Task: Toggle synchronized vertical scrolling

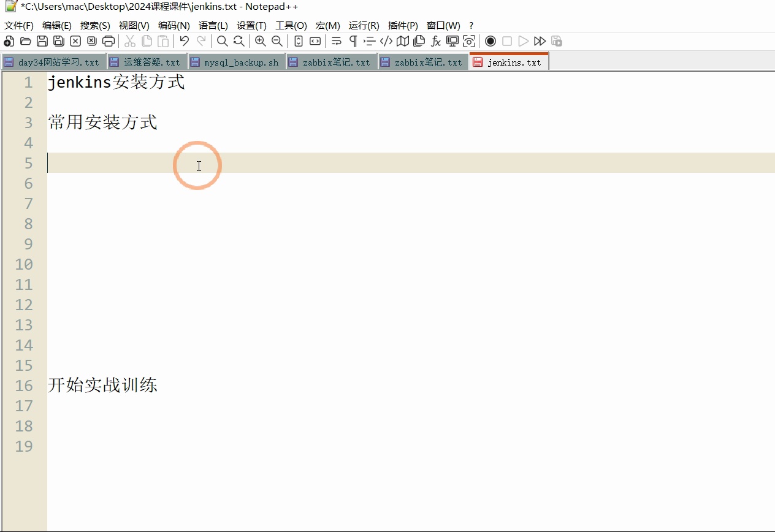Action: point(299,41)
